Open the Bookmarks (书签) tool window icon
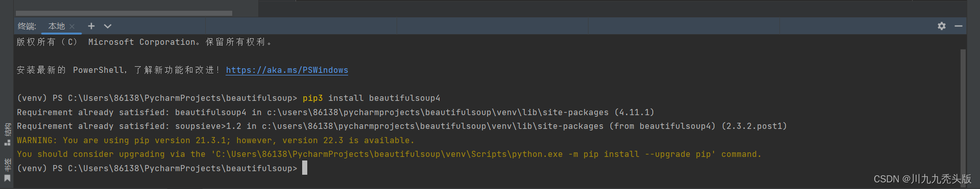 tap(7, 170)
